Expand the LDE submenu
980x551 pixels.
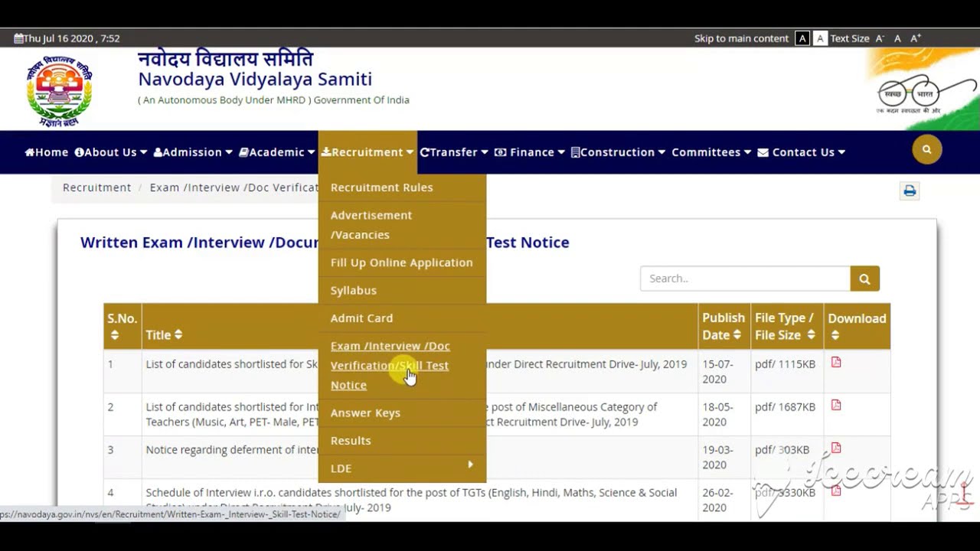[402, 468]
